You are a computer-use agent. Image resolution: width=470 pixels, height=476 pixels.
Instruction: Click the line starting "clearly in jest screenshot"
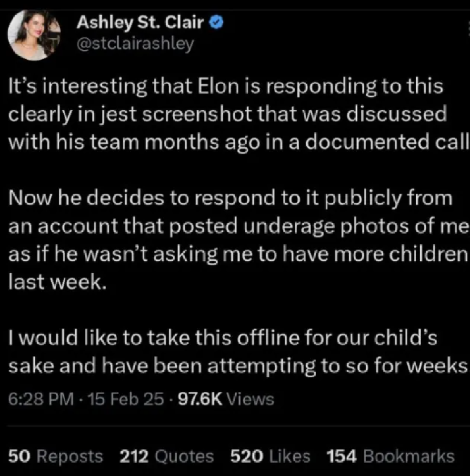tap(227, 114)
